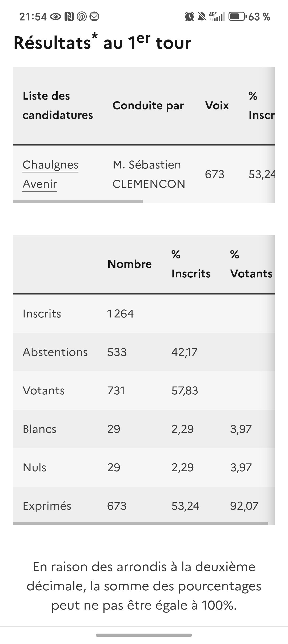This screenshot has height=644, width=288.
Task: Tap the muted bell icon
Action: (x=202, y=17)
